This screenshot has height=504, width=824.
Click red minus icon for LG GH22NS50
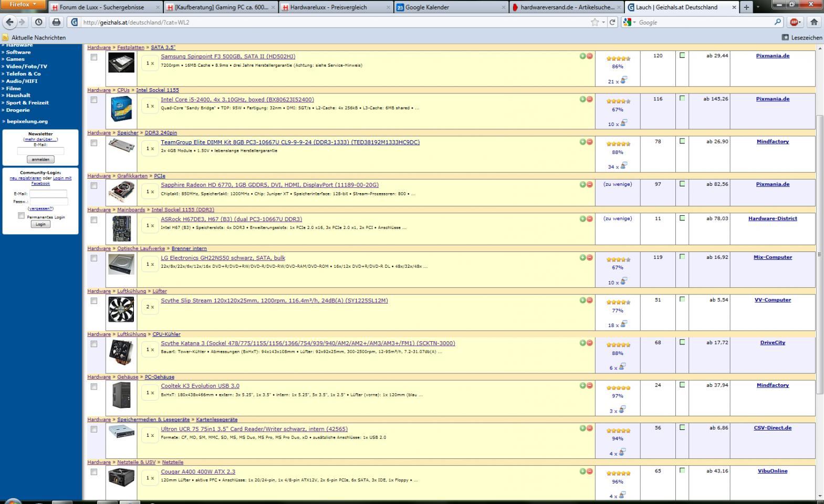tap(589, 258)
